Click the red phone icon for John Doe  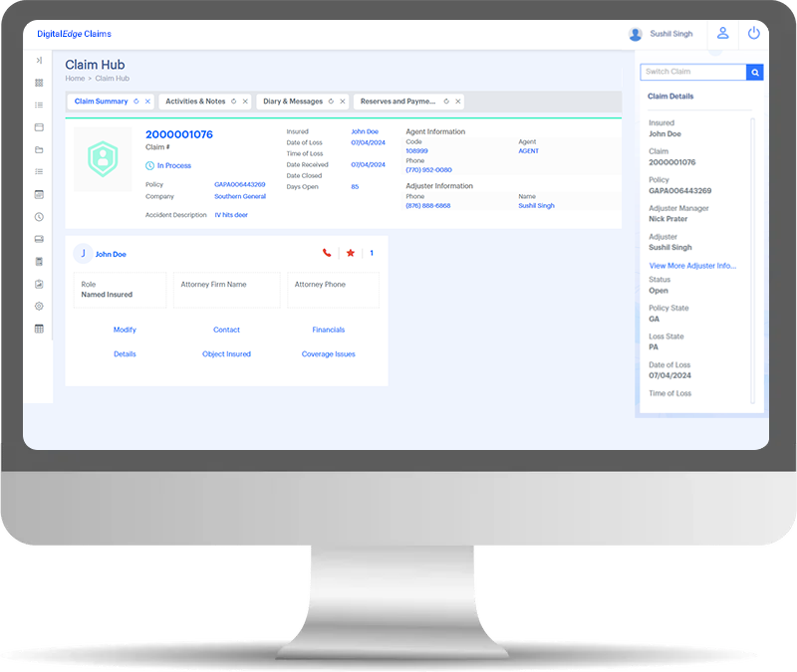tap(327, 253)
